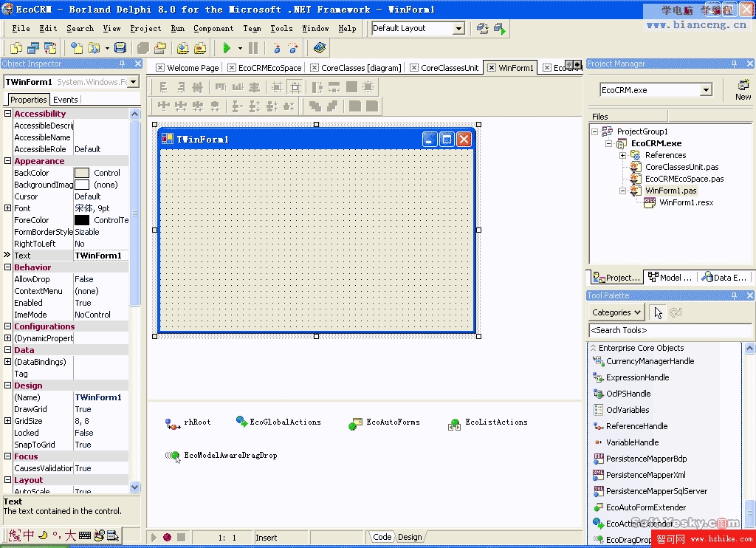The width and height of the screenshot is (756, 548).
Task: Open the Tool Palette Categories dropdown
Action: tap(616, 312)
